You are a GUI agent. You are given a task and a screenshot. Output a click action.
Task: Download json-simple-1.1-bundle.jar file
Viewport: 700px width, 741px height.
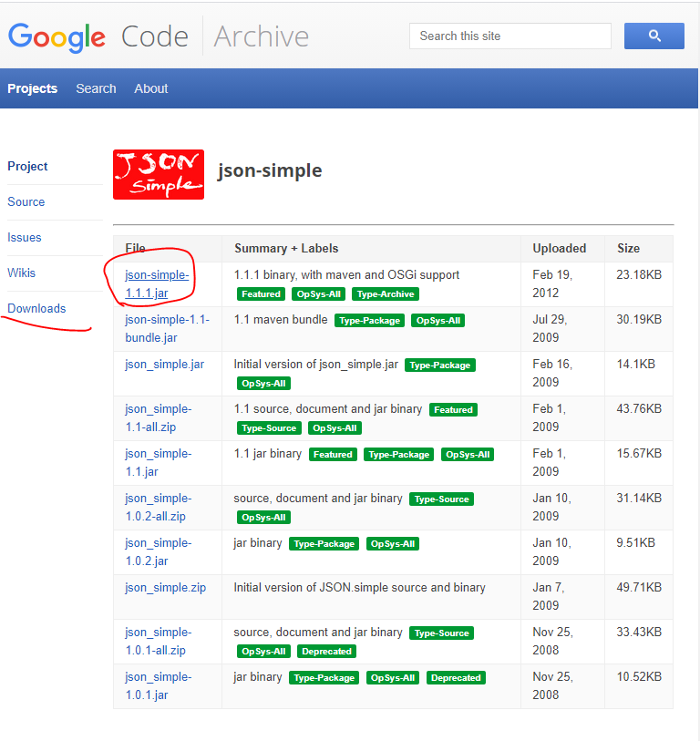click(x=167, y=328)
